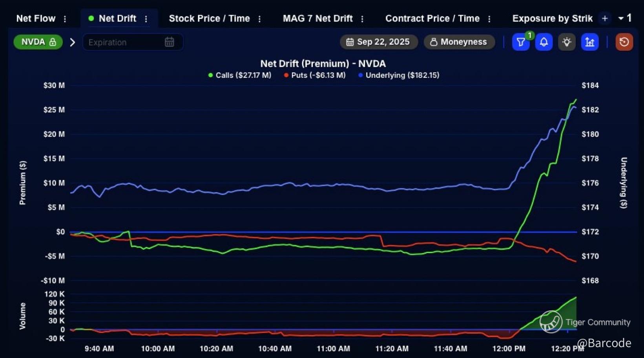Screen dimensions: 644x358
Task: Open Net Flow tab options menu
Action: tap(65, 19)
